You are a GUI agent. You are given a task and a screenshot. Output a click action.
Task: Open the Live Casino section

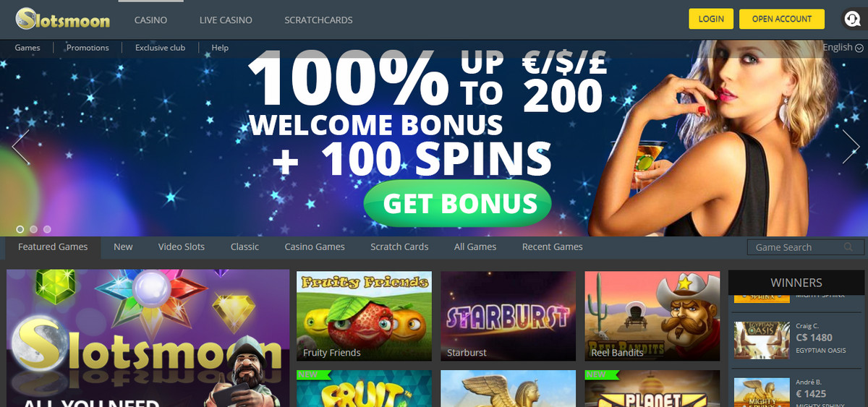click(x=226, y=20)
